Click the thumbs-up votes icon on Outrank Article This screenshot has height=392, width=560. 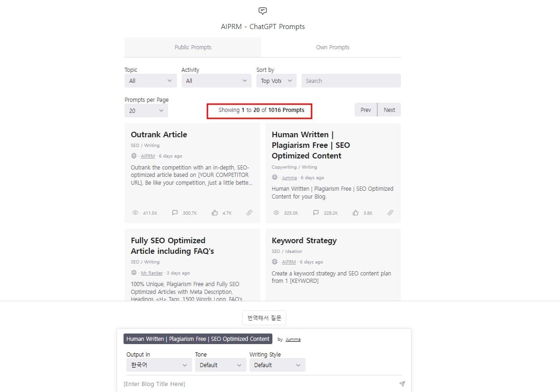click(x=214, y=213)
